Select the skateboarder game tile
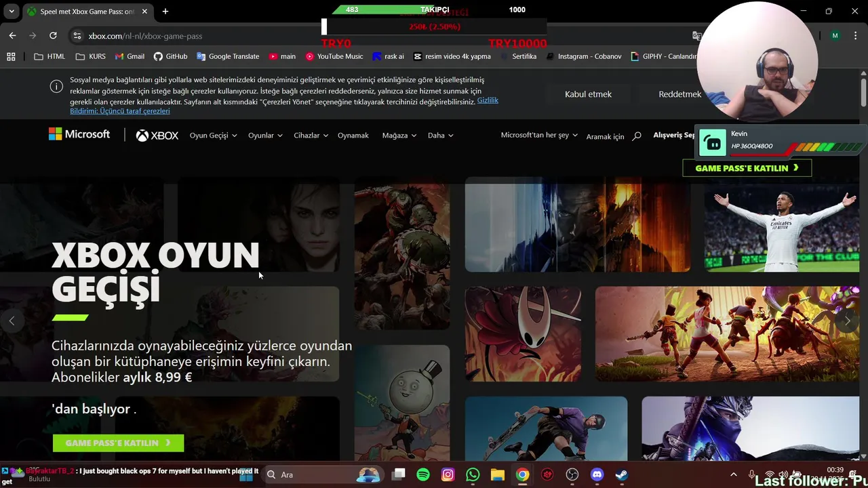 [x=546, y=429]
